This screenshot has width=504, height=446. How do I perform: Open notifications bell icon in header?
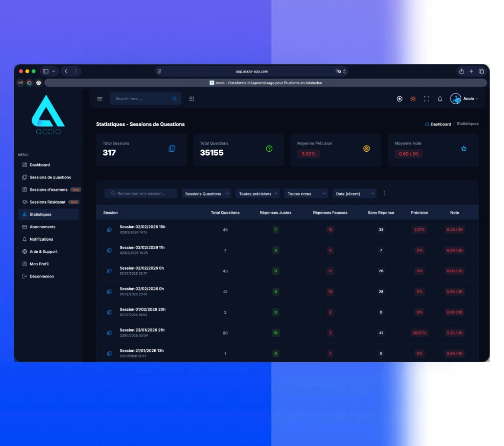[x=440, y=99]
